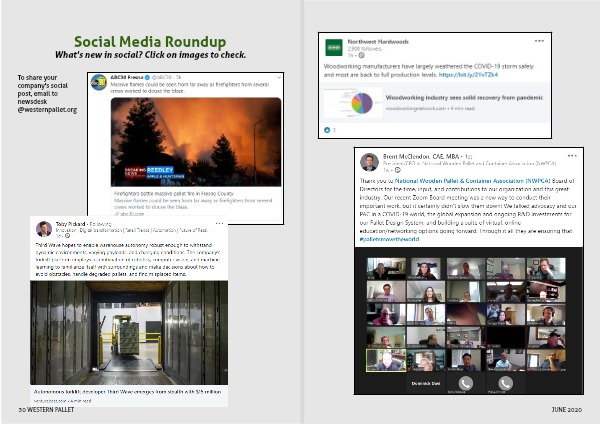Click the like reaction icon under Northwest Hardwoods post
Image resolution: width=600 pixels, height=424 pixels.
pyautogui.click(x=326, y=130)
